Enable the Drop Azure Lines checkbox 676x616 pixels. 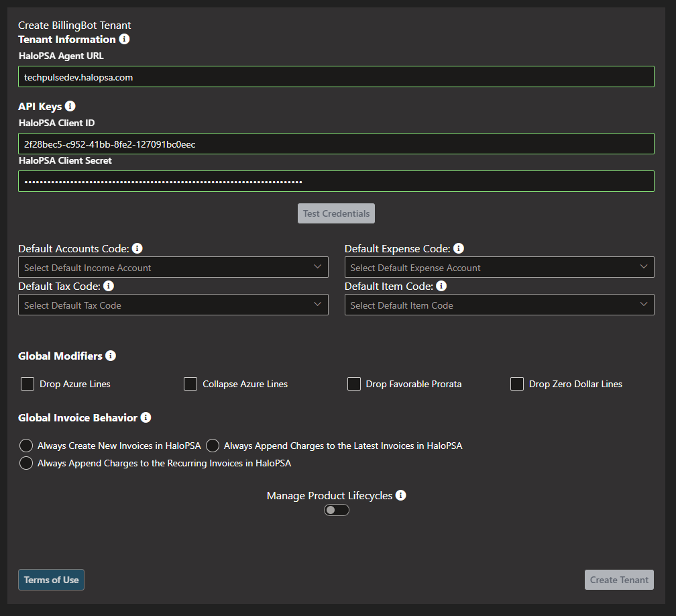27,384
